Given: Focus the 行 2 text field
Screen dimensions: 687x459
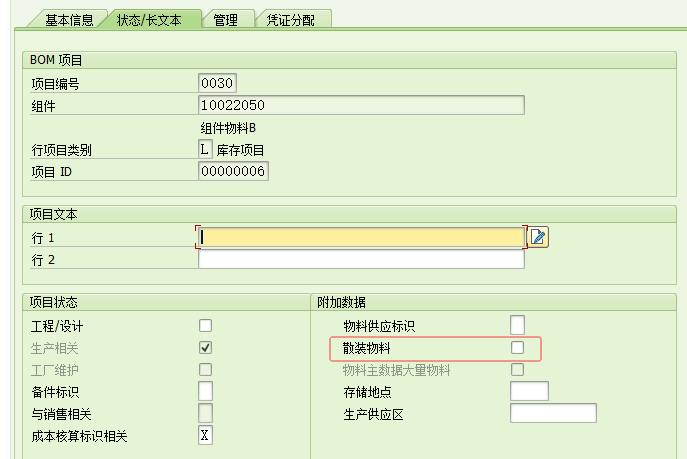Looking at the screenshot, I should (361, 260).
